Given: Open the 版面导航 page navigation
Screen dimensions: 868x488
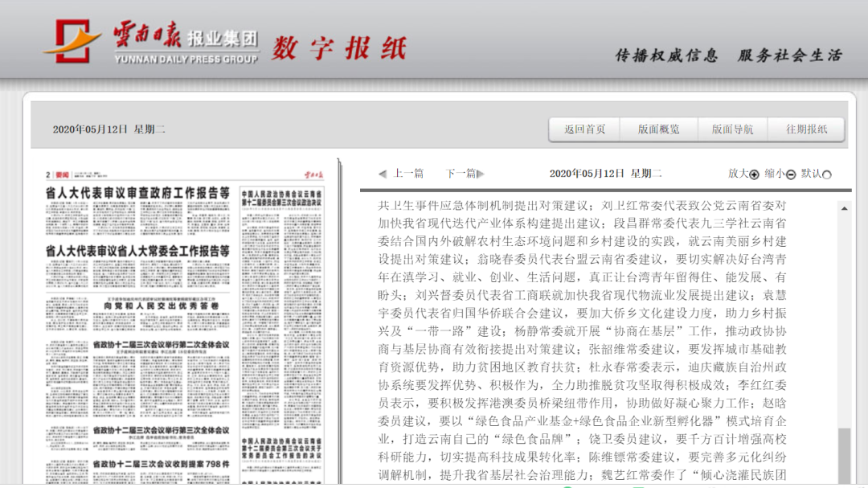Looking at the screenshot, I should (x=732, y=129).
